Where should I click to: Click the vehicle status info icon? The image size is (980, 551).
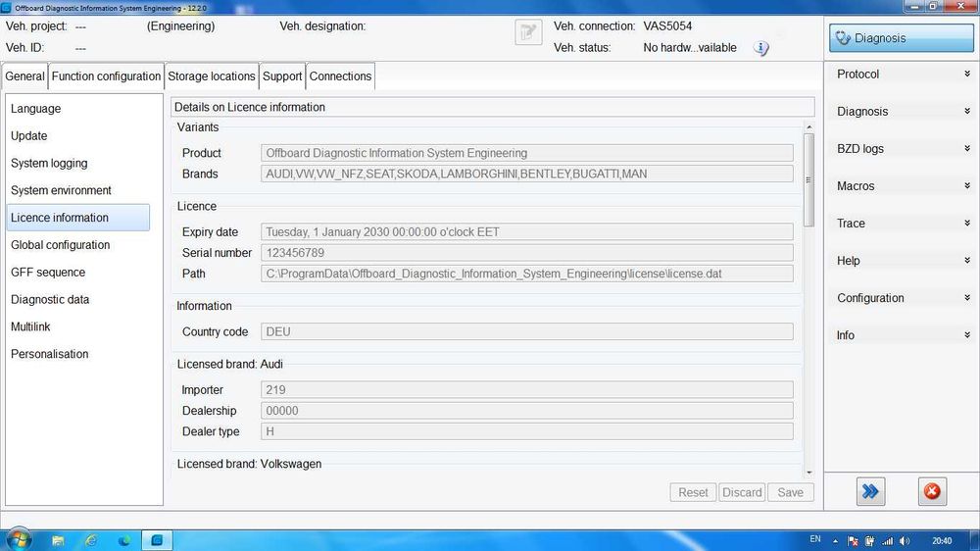click(x=760, y=47)
